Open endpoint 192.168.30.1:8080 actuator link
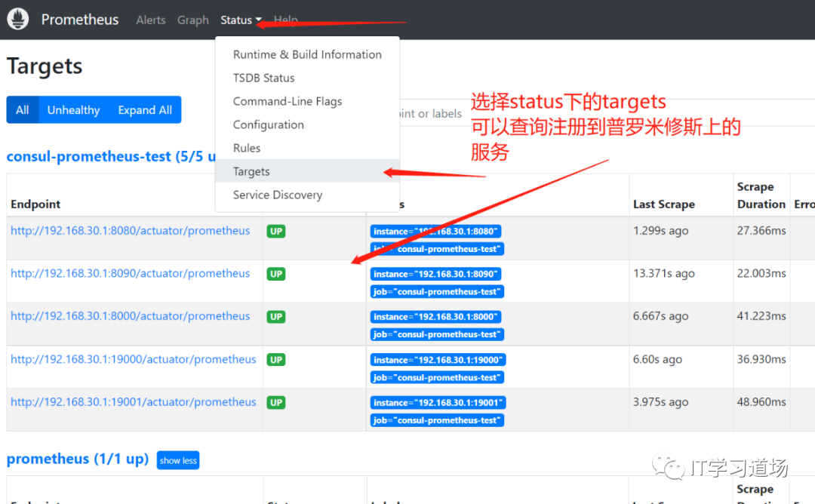Image resolution: width=815 pixels, height=504 pixels. pos(130,231)
